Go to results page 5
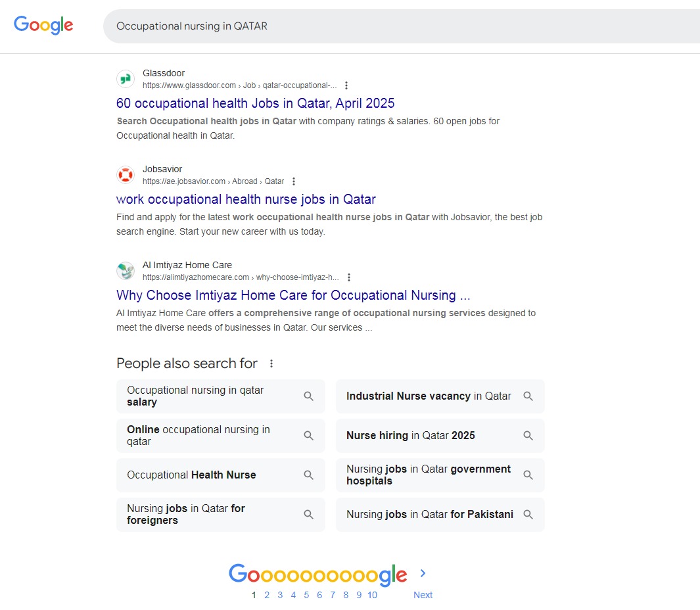Viewport: 700px width, 610px height. (x=306, y=595)
